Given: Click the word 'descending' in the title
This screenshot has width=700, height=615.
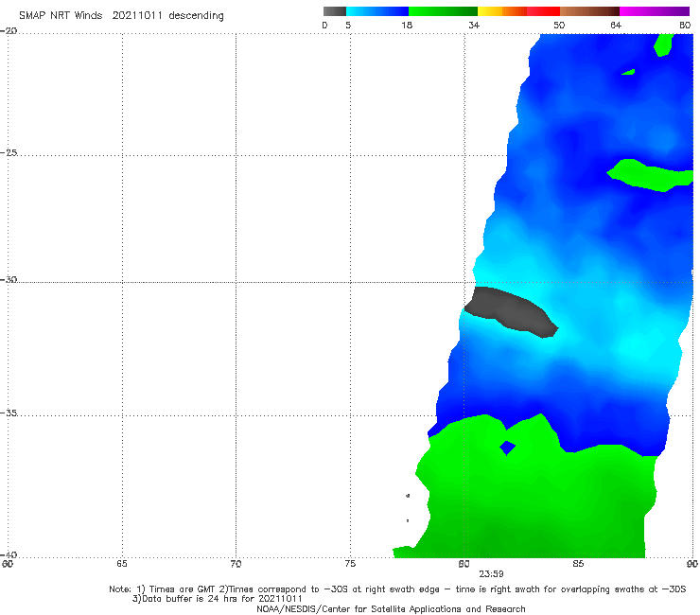Looking at the screenshot, I should click(x=196, y=16).
